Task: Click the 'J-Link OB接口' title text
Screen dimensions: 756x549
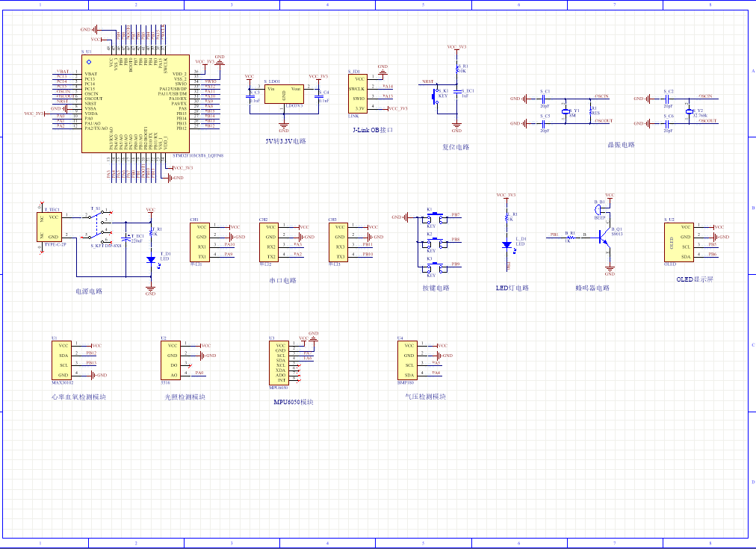Action: pos(372,130)
